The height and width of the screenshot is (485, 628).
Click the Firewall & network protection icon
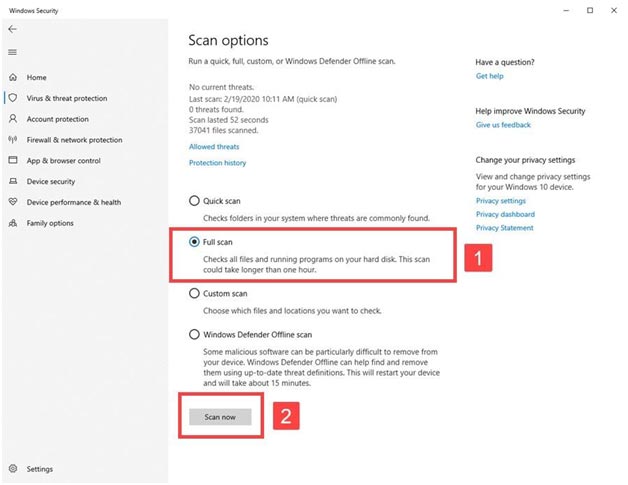click(x=13, y=140)
